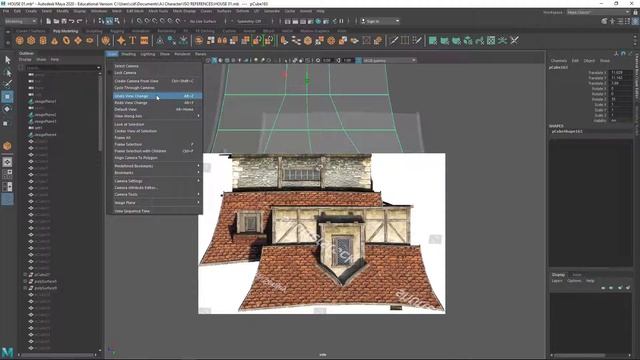
Task: Click the Multi-Cut knife shelf icon
Action: click(x=393, y=40)
